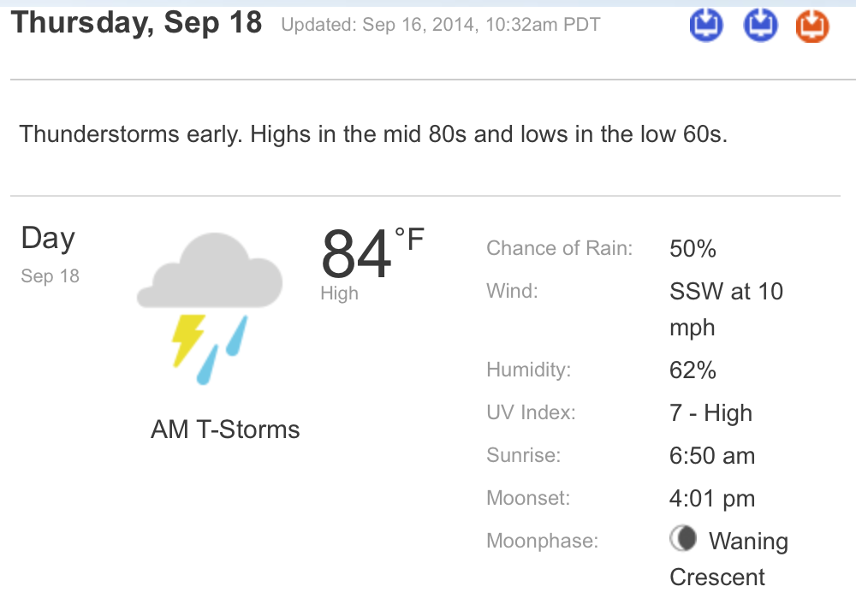Click the Day section heading
Viewport: 856px width, 616px height.
(48, 239)
